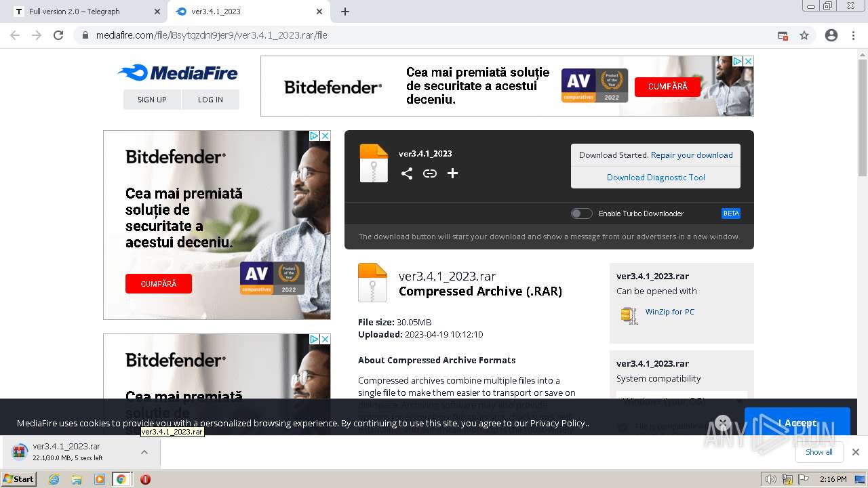
Task: Click CUMPĂRĂ in left Bitdefender ad
Action: pos(159,284)
